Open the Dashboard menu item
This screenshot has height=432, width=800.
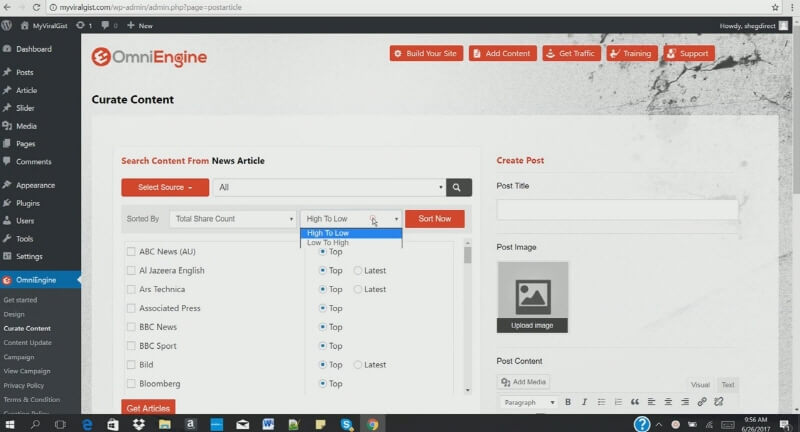[x=34, y=49]
